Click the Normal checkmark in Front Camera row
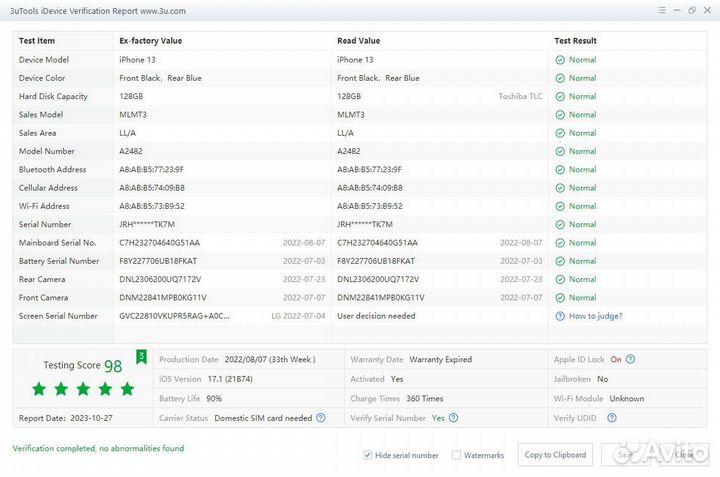This screenshot has width=720, height=477. pos(560,298)
